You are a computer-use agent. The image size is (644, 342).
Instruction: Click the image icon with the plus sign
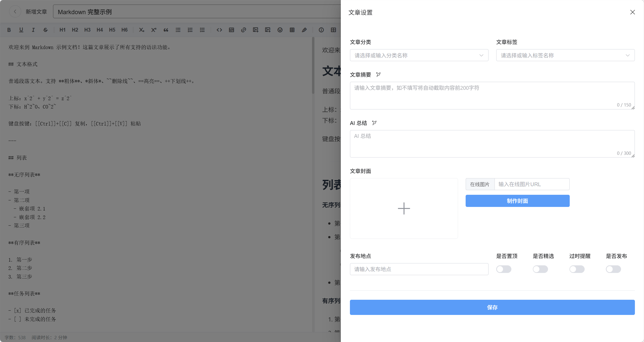[x=256, y=30]
